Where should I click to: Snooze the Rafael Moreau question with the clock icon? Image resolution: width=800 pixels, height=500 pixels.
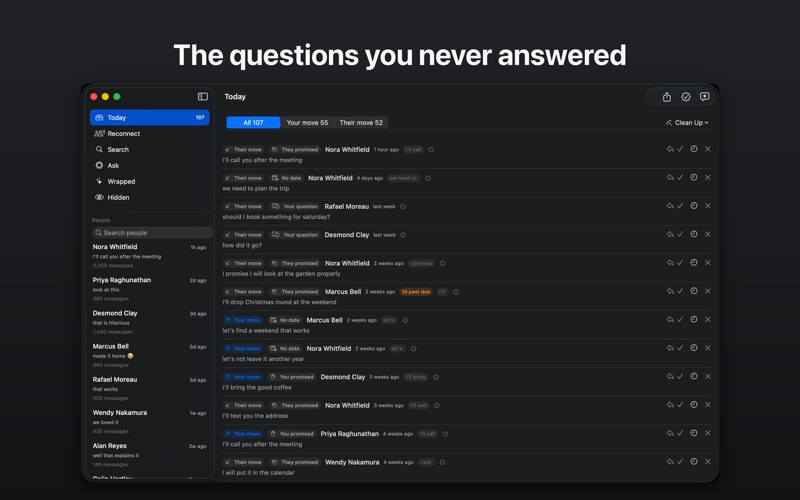click(694, 206)
